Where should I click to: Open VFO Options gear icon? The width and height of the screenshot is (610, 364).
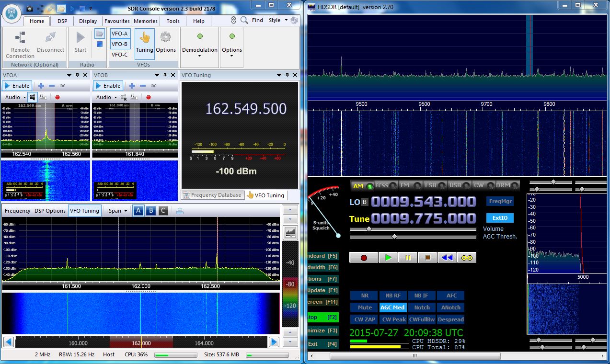click(166, 37)
